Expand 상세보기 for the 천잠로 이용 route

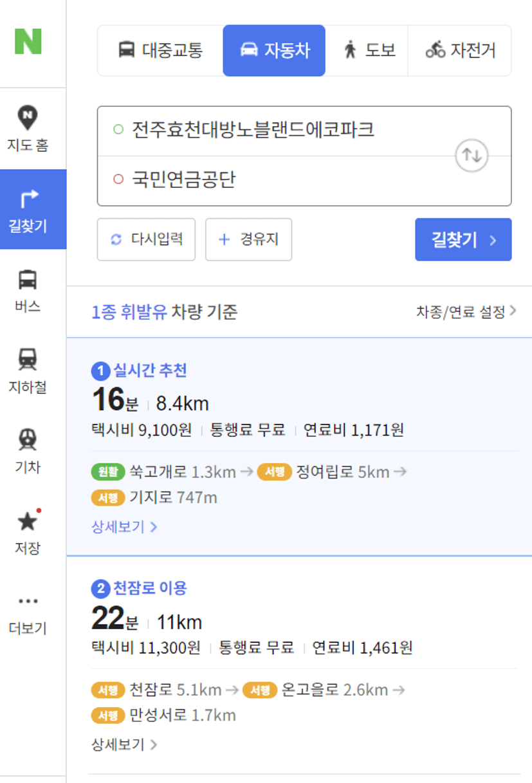[x=125, y=744]
